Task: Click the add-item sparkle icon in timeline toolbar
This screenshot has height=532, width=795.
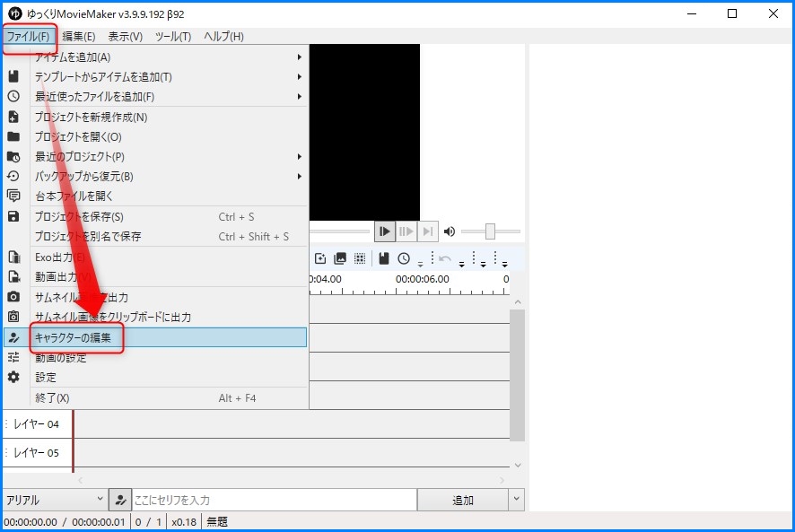Action: (x=320, y=258)
